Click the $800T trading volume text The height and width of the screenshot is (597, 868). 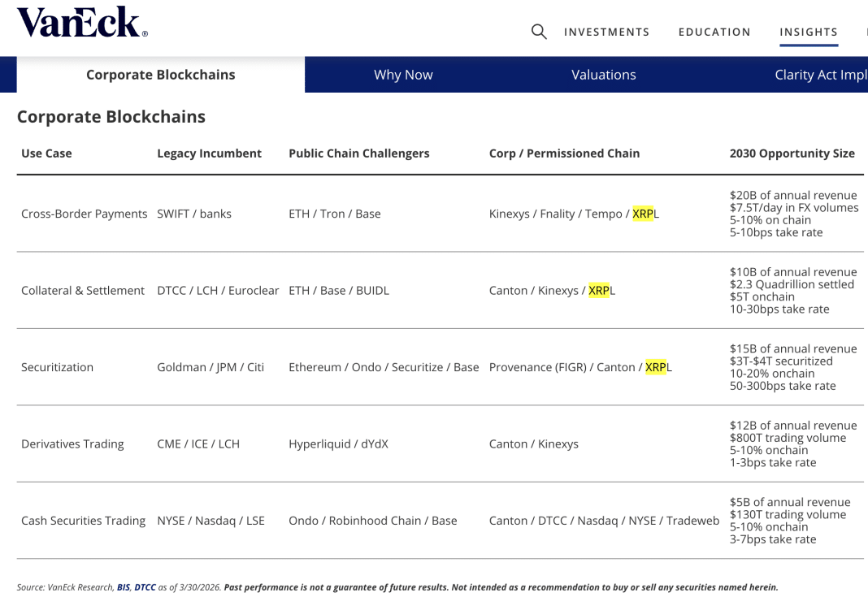click(788, 438)
